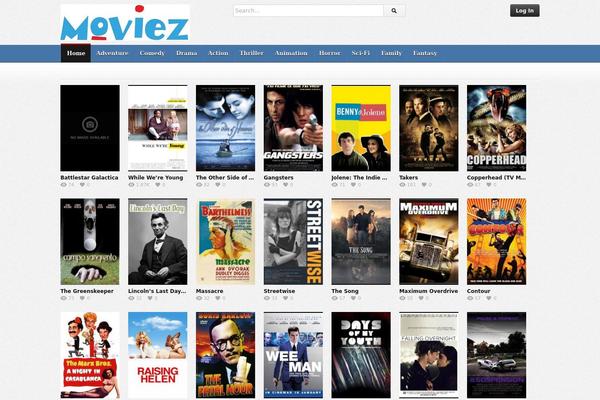
Task: Open the Fantasy category
Action: [x=425, y=53]
